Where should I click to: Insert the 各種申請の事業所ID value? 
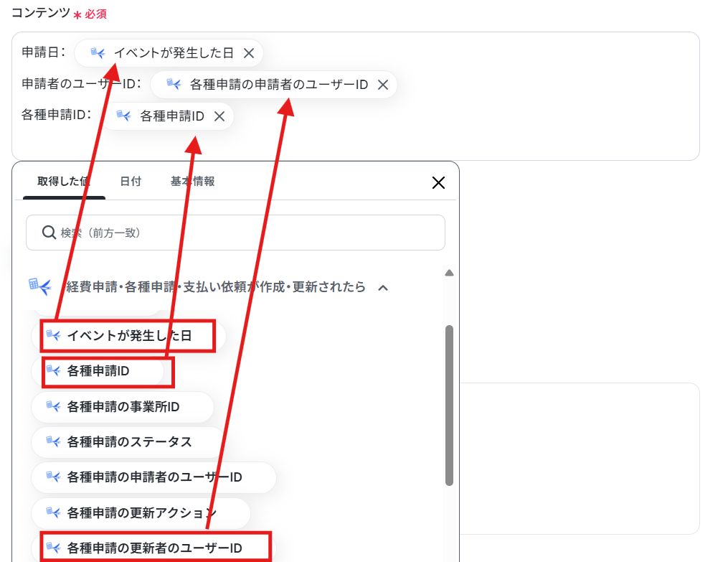point(123,407)
